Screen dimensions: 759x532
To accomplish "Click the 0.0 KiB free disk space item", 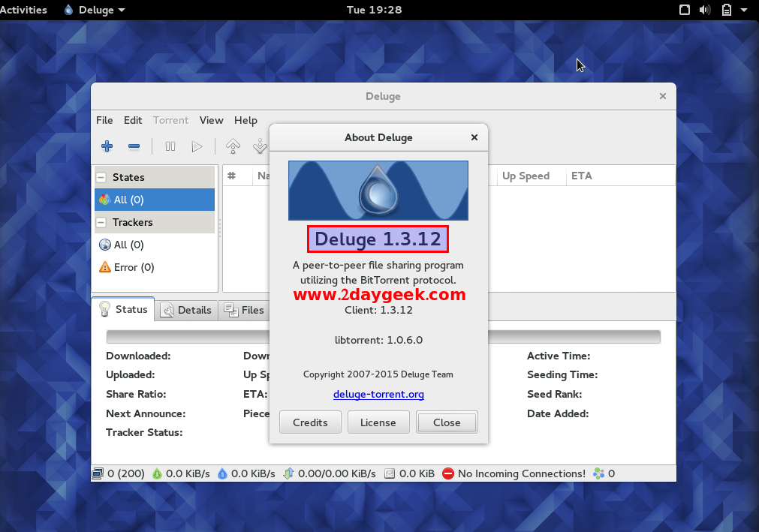I will [x=409, y=473].
